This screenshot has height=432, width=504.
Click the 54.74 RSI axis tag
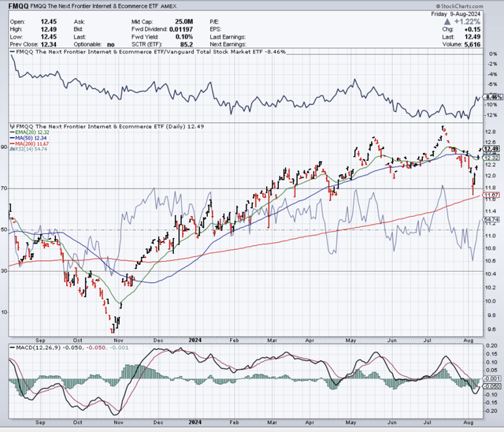point(491,219)
